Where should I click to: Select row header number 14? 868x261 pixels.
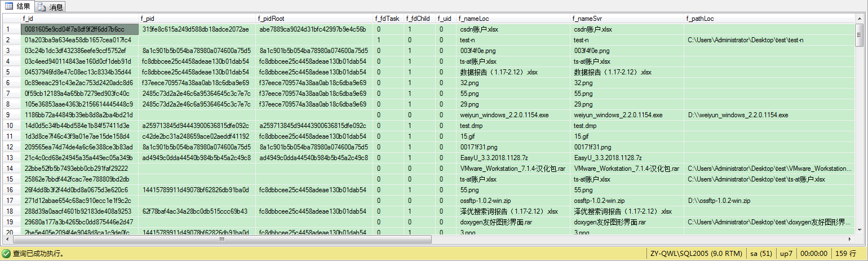click(x=11, y=168)
